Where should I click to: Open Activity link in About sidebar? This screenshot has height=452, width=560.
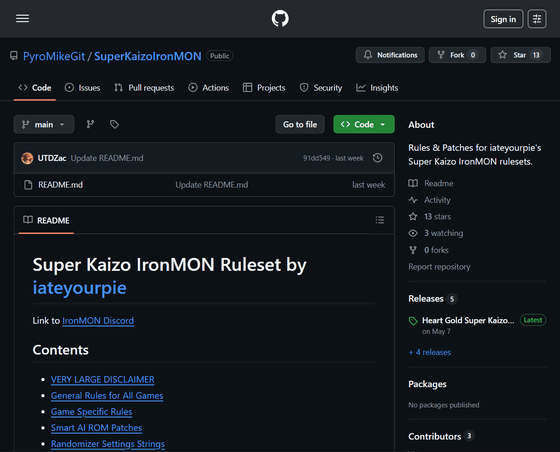pos(429,200)
